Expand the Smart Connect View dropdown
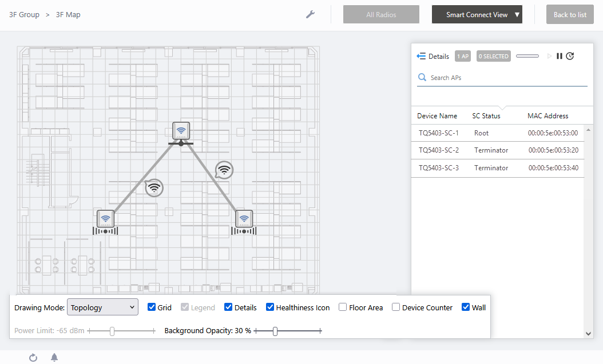This screenshot has width=603, height=364. (477, 15)
